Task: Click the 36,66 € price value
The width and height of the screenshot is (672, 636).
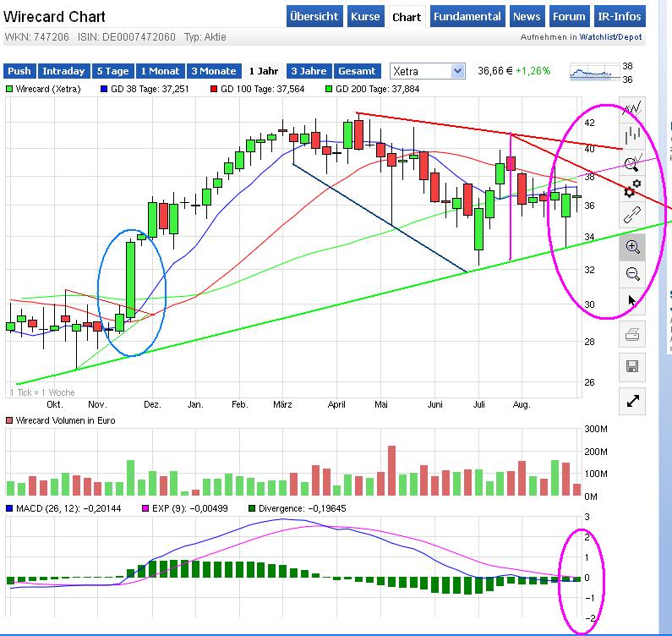Action: pos(495,71)
